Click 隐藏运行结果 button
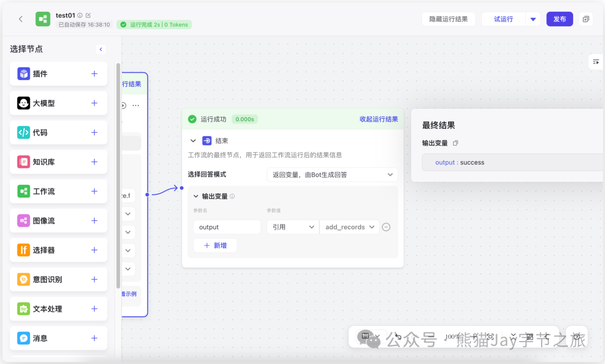The image size is (605, 364). [x=448, y=19]
